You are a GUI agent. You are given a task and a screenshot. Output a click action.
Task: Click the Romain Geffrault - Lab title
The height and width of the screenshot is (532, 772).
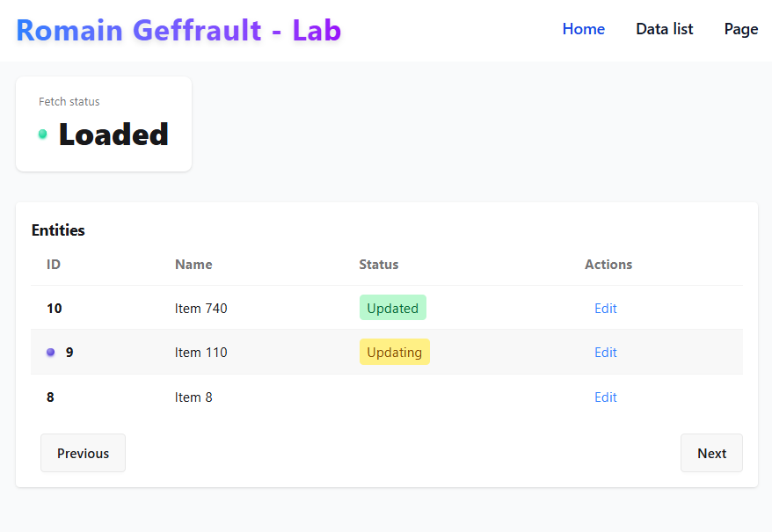[x=178, y=30]
